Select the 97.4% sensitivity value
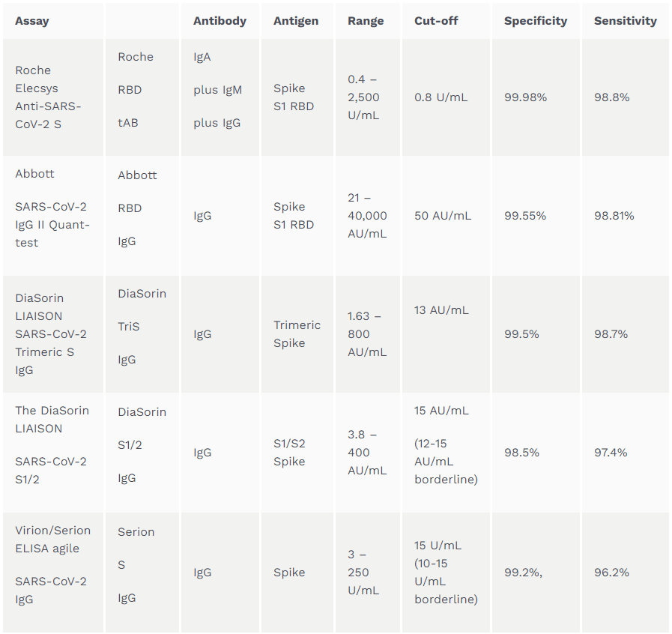This screenshot has width=672, height=634. [x=611, y=452]
